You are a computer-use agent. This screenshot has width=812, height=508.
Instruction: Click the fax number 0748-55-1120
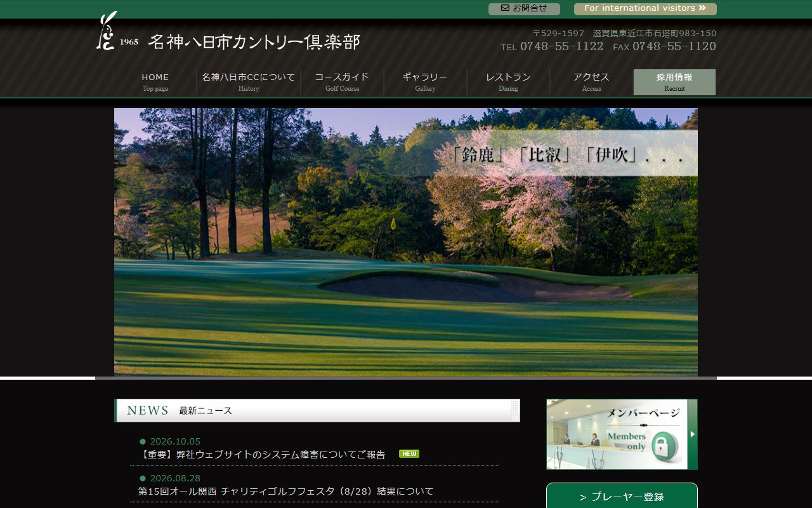tap(674, 46)
